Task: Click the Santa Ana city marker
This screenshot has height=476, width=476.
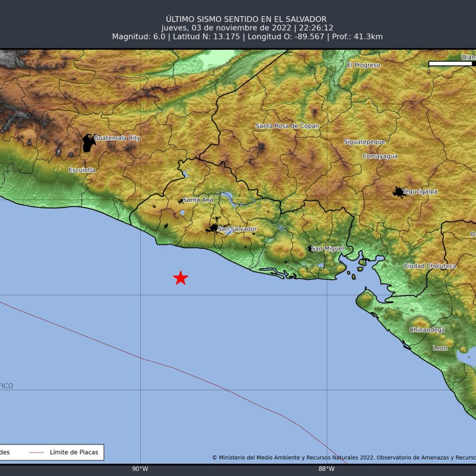Action: (181, 201)
